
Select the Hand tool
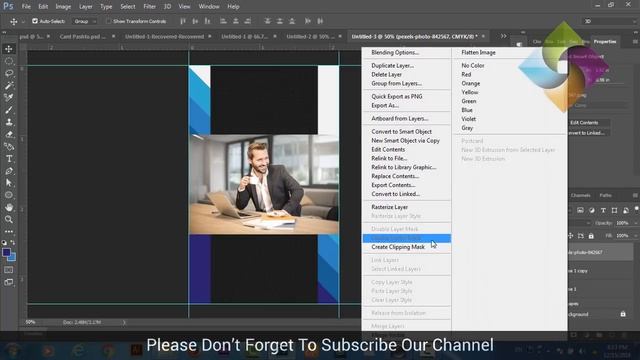(x=9, y=207)
